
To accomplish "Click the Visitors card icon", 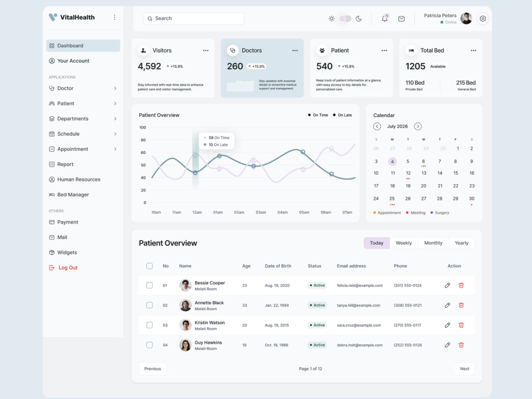I will tap(144, 51).
